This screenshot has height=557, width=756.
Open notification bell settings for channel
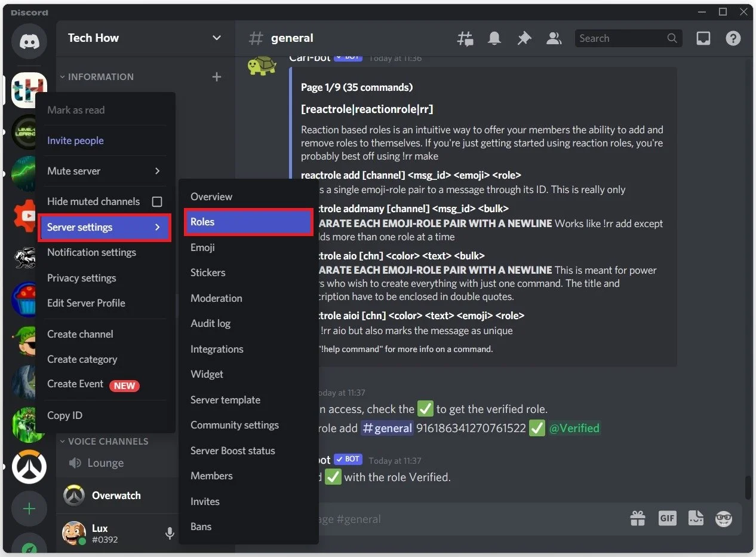494,38
